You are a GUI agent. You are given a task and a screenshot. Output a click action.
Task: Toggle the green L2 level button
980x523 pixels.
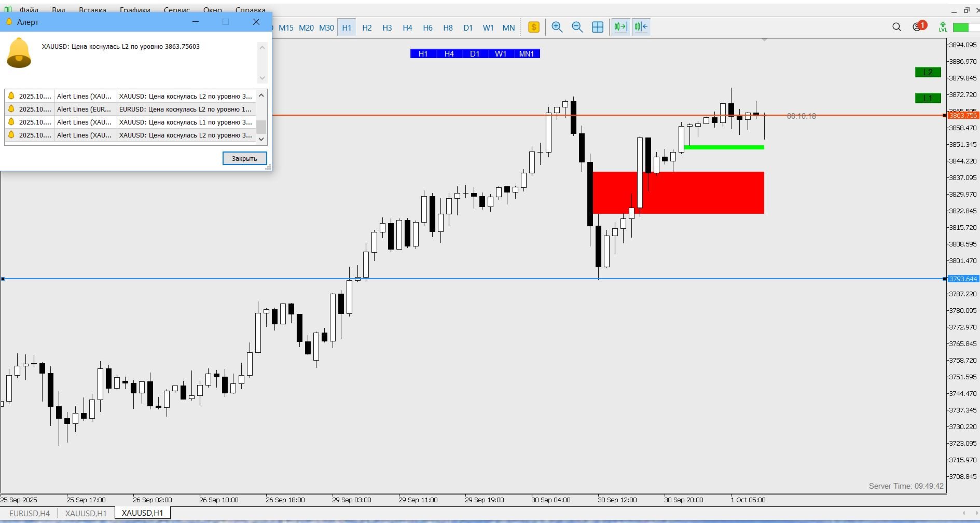pos(928,72)
